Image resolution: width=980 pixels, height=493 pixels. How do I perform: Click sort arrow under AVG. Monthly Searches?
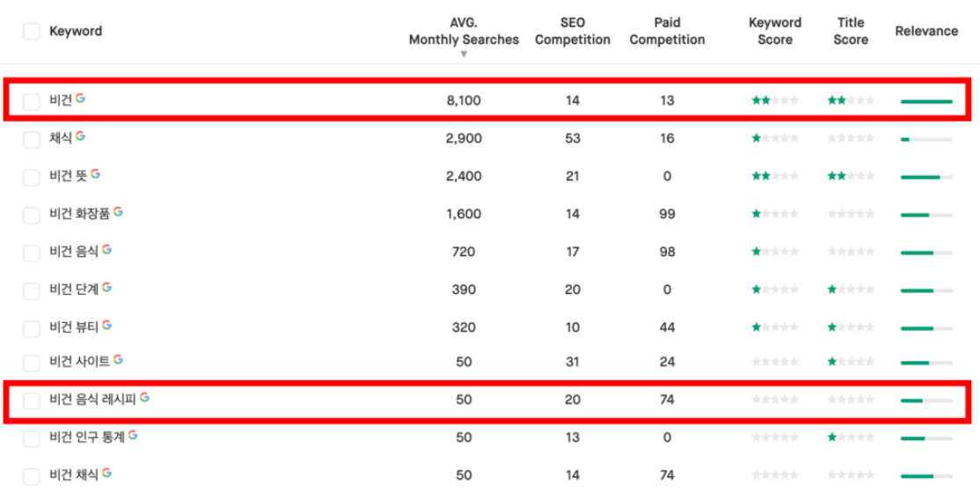[x=464, y=55]
